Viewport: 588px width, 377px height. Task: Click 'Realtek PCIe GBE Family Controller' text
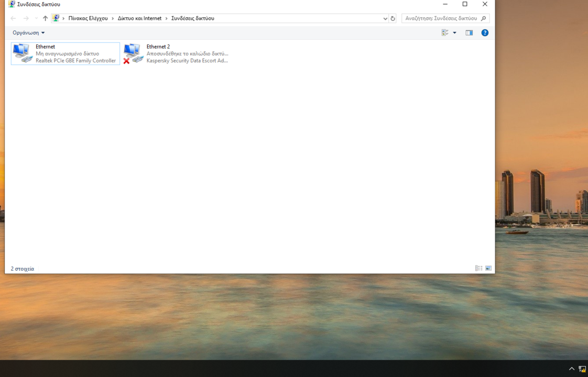tap(76, 60)
